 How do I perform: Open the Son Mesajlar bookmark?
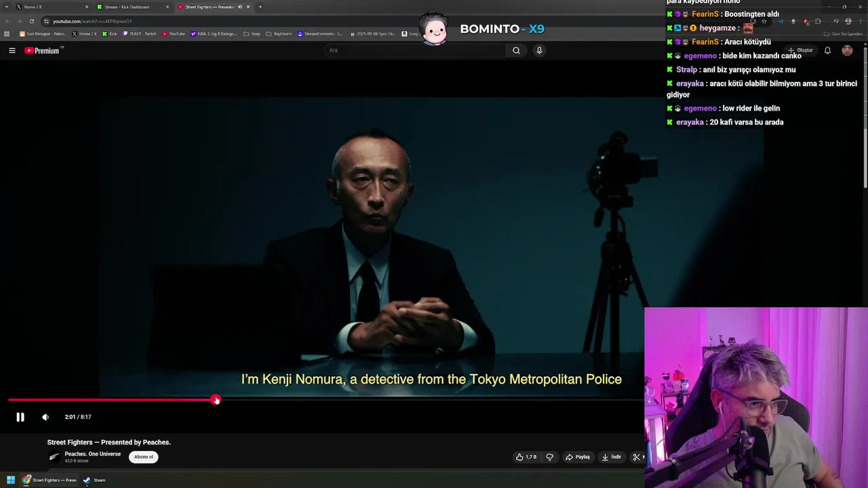pyautogui.click(x=43, y=33)
